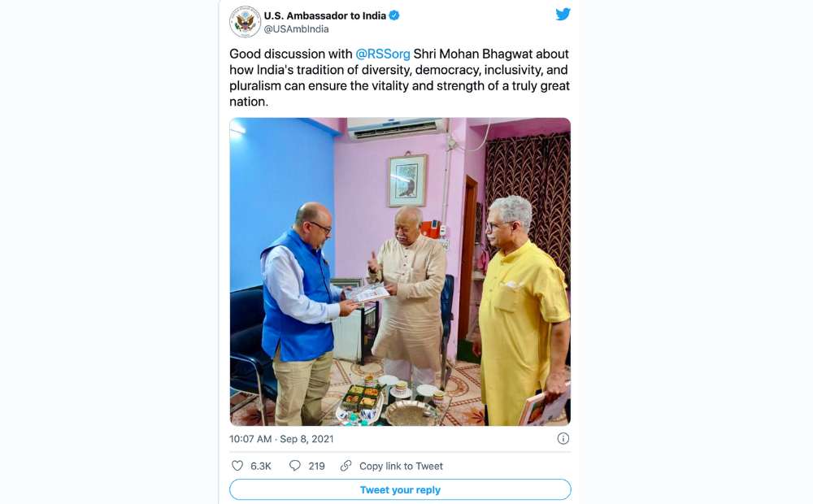Open the tweet info icon
This screenshot has width=813, height=504.
[x=563, y=439]
